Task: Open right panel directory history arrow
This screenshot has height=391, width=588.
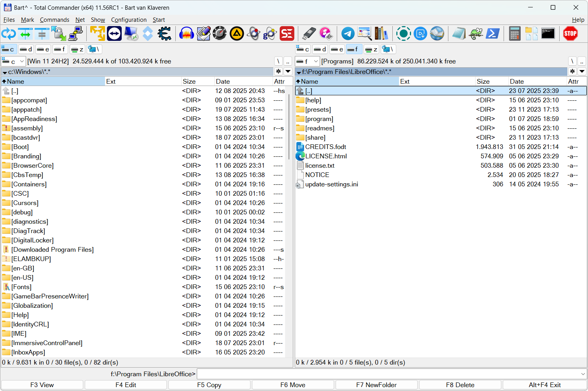Action: pyautogui.click(x=582, y=72)
